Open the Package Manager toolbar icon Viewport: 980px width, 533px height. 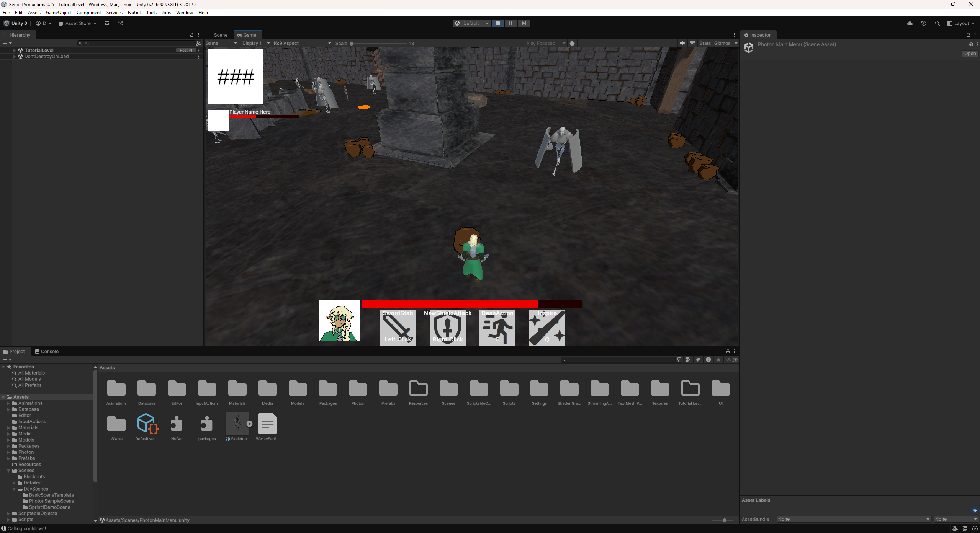tap(107, 23)
